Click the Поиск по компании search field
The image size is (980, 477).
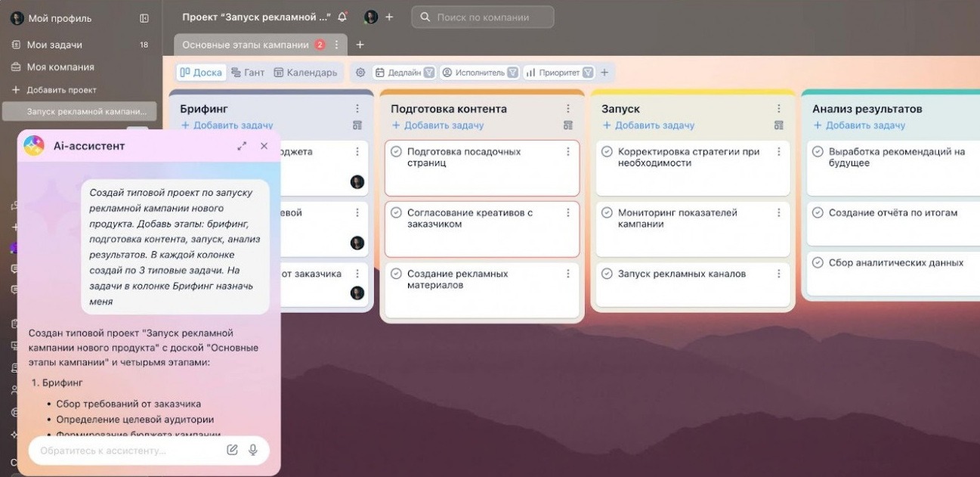482,16
